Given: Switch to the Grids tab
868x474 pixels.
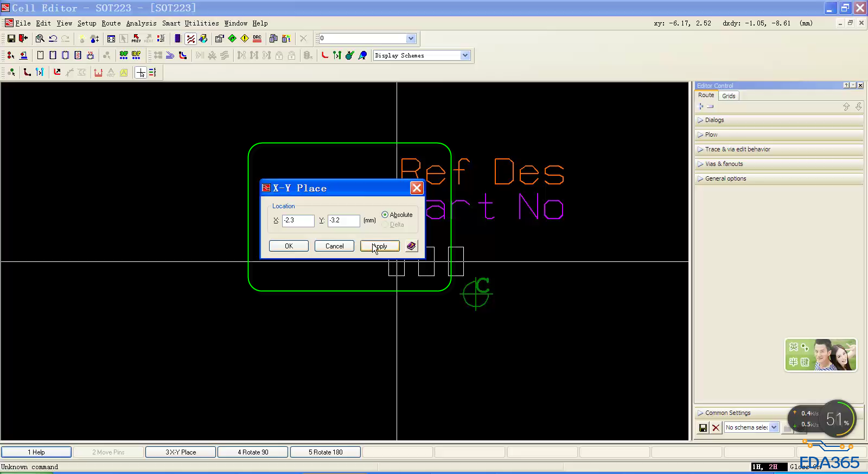Looking at the screenshot, I should tap(729, 96).
